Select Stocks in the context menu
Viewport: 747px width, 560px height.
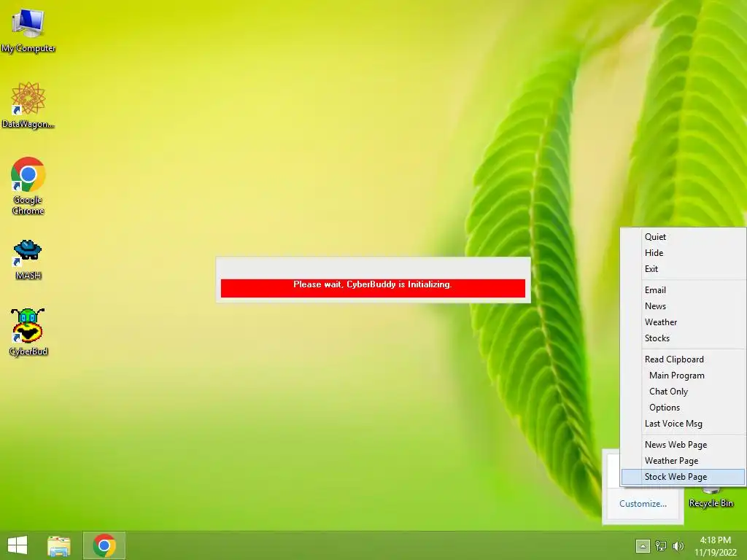683,338
